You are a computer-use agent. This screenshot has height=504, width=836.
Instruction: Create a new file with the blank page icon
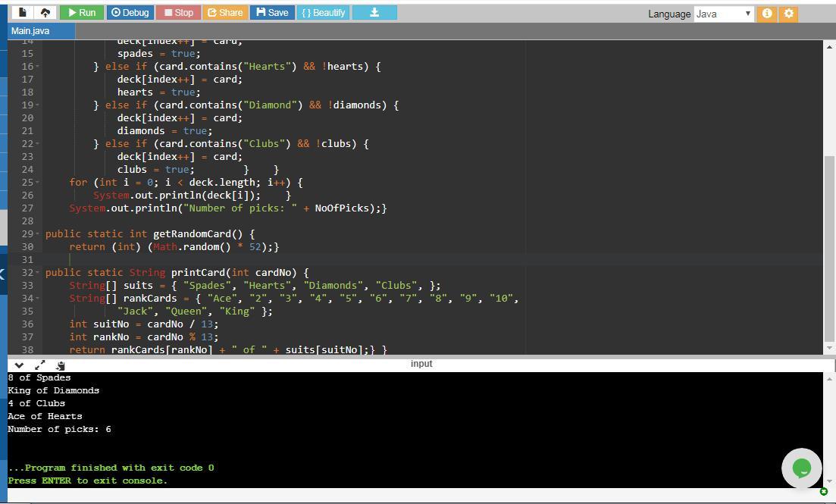[23, 12]
